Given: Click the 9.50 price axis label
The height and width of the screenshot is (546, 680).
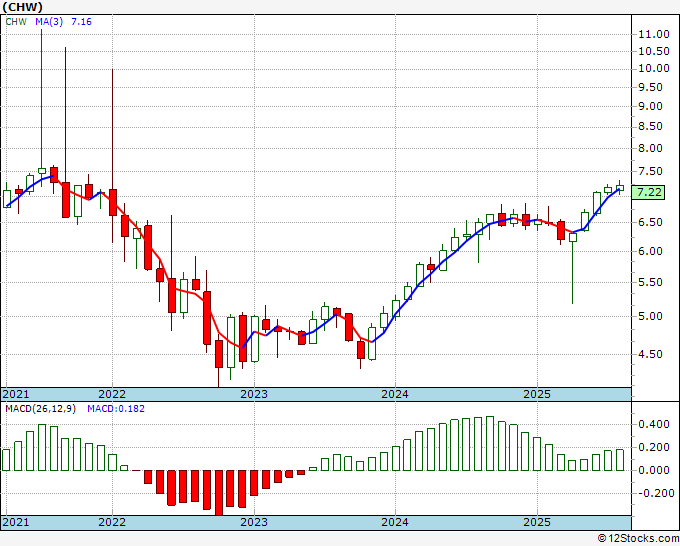Looking at the screenshot, I should 651,87.
